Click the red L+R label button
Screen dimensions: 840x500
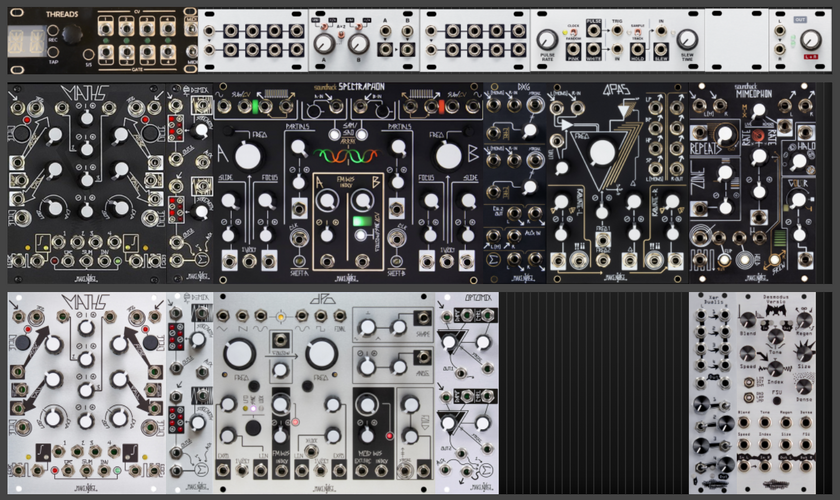click(x=810, y=56)
